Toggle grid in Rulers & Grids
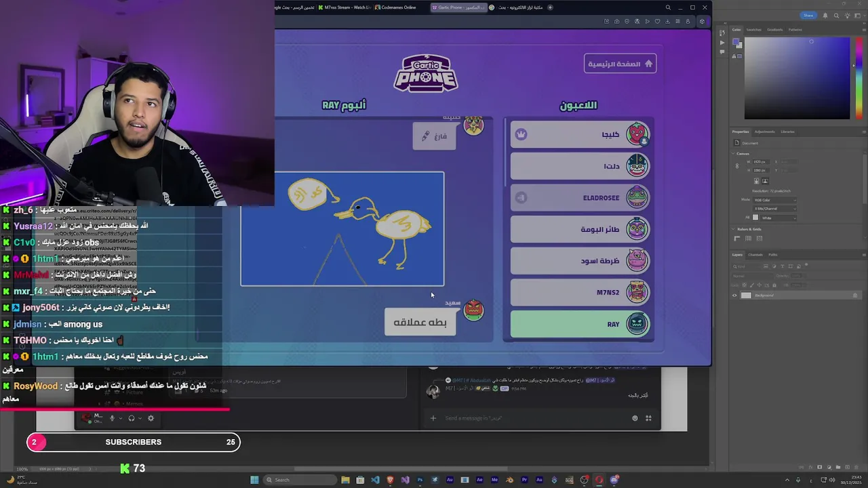Image resolution: width=868 pixels, height=488 pixels. (x=748, y=239)
